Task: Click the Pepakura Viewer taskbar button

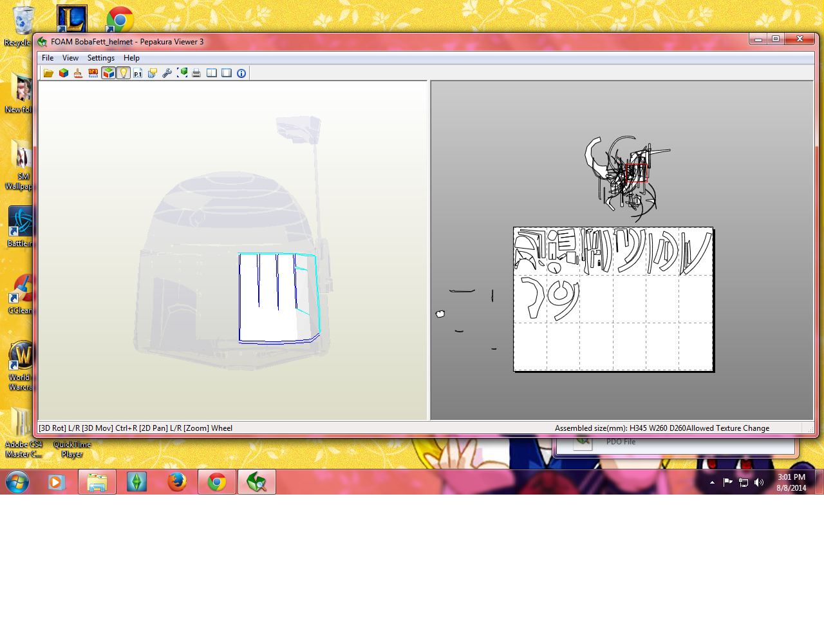Action: (x=257, y=482)
